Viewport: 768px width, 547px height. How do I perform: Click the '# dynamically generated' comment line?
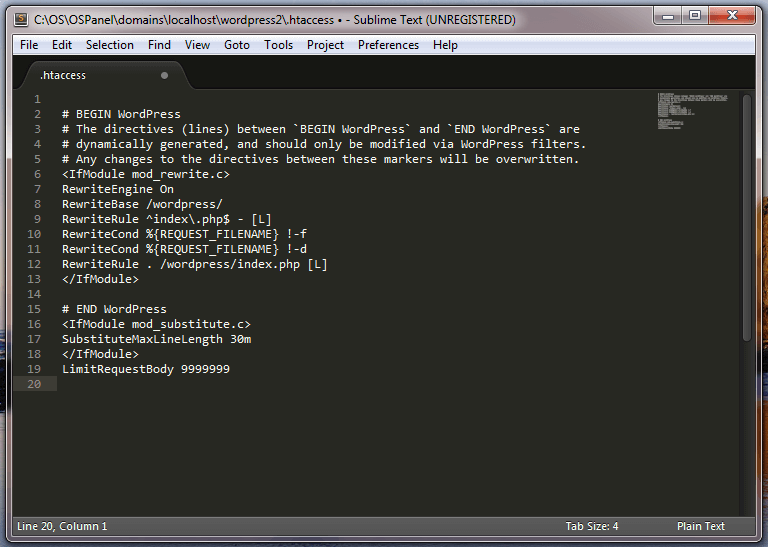click(324, 144)
